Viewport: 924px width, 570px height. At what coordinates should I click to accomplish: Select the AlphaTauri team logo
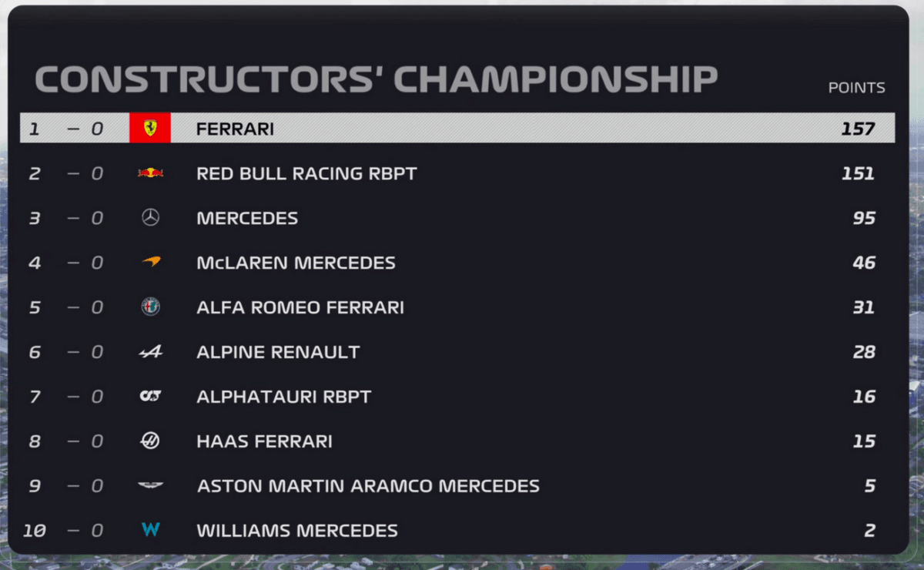(x=150, y=397)
